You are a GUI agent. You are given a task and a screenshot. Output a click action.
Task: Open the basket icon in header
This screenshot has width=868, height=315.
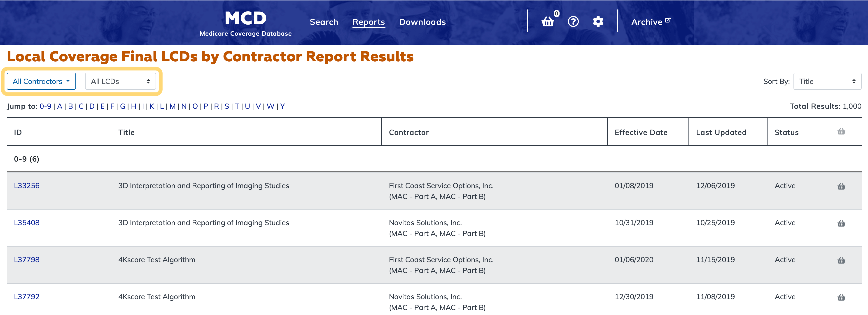coord(548,22)
